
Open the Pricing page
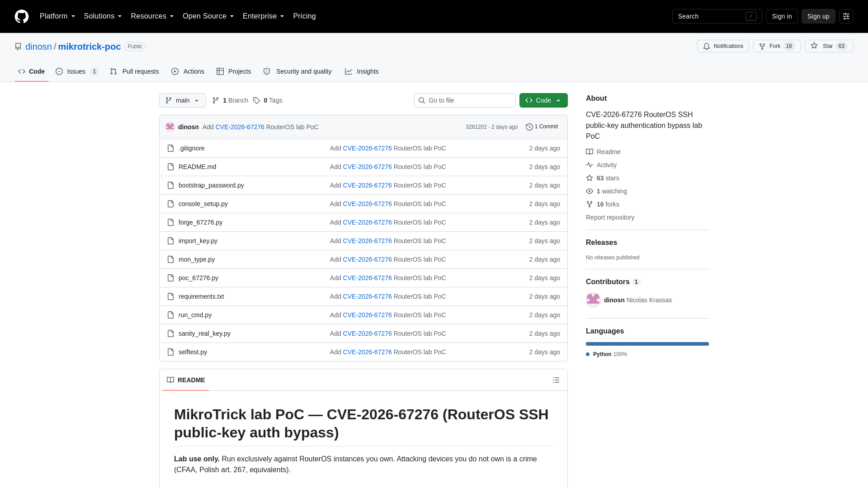pyautogui.click(x=304, y=16)
